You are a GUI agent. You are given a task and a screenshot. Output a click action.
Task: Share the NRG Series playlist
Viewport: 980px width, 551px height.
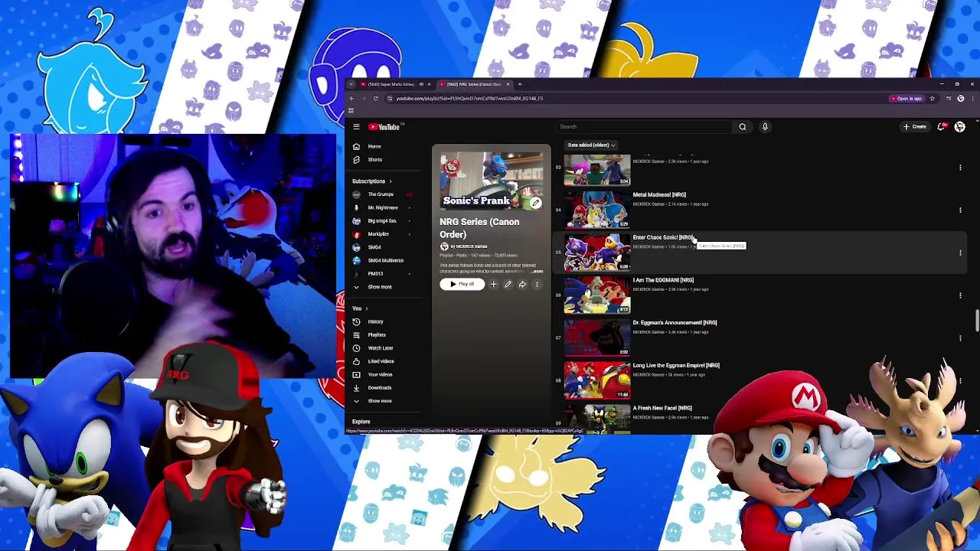point(522,285)
